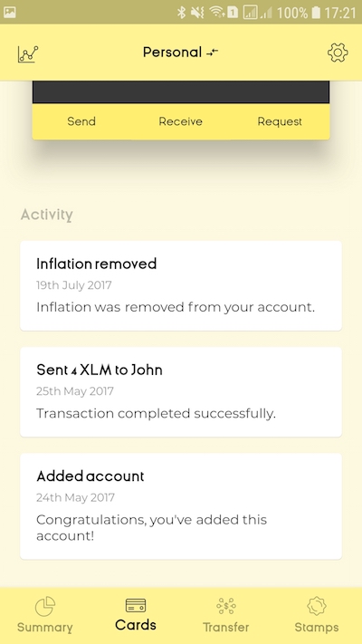
Task: Open the Sent 4 XLM to John entry
Action: [181, 392]
